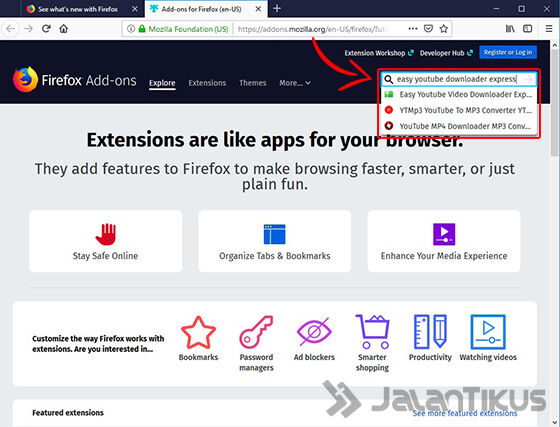Close the Add-ons for Firefox tab
The image size is (560, 427).
coord(258,9)
